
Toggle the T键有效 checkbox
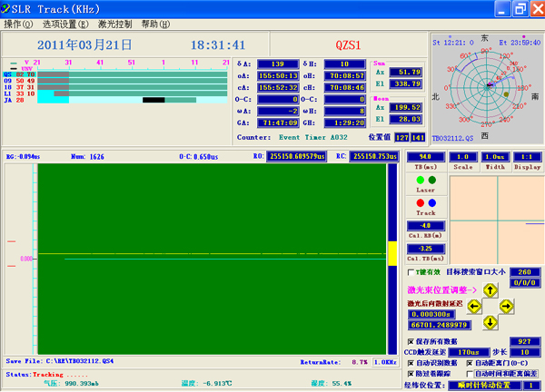411,272
